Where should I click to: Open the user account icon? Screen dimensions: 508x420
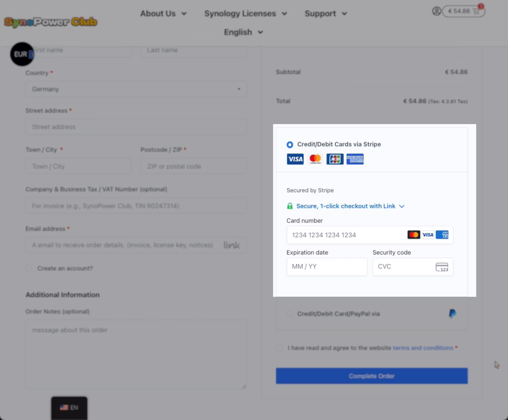(x=436, y=11)
